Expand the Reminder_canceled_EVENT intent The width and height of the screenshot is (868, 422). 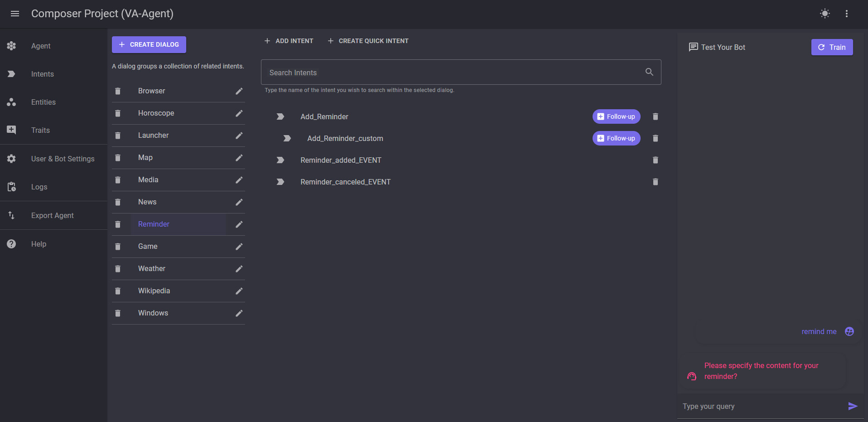[x=280, y=182]
